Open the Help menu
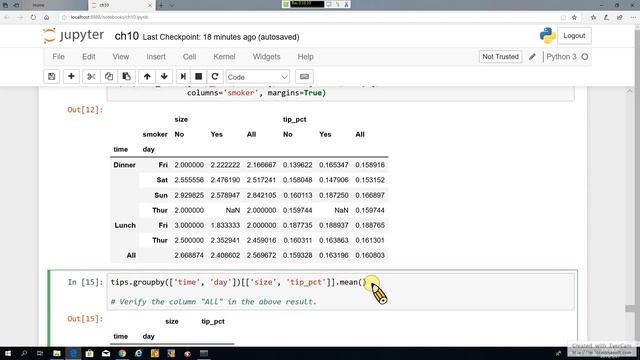Screen dimensions: 640x360 coord(305,57)
